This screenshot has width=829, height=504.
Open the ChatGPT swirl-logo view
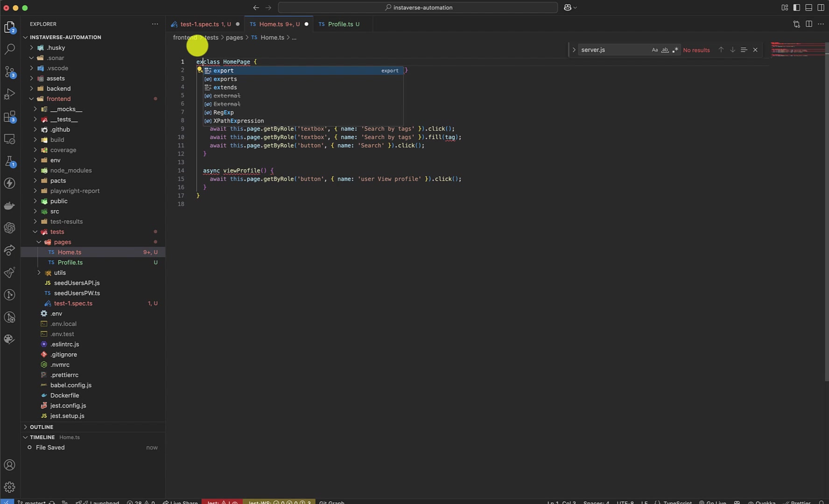[x=9, y=228]
